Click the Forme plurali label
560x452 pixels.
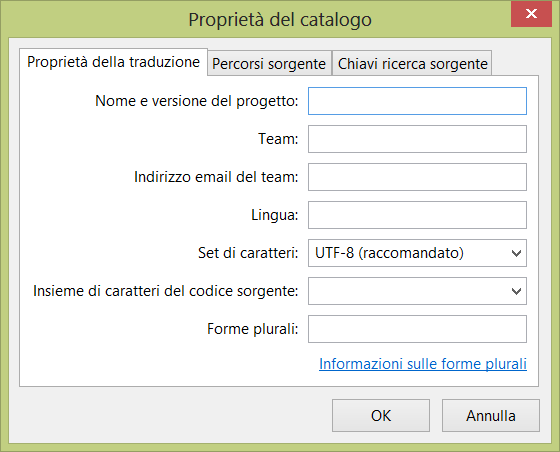click(x=252, y=329)
